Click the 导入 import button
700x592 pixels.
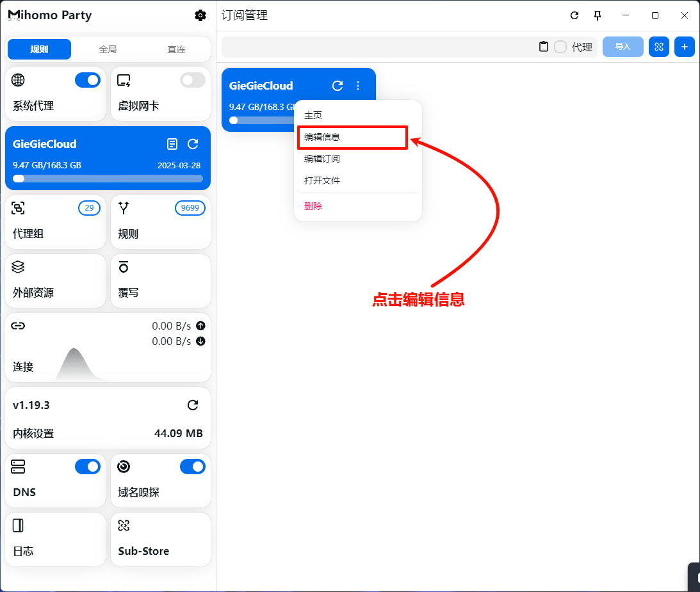[623, 47]
